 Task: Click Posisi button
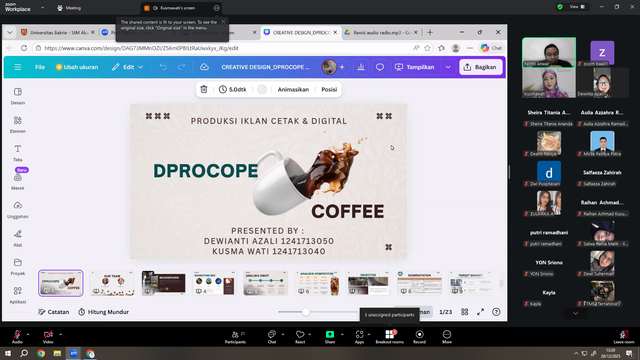pyautogui.click(x=329, y=89)
